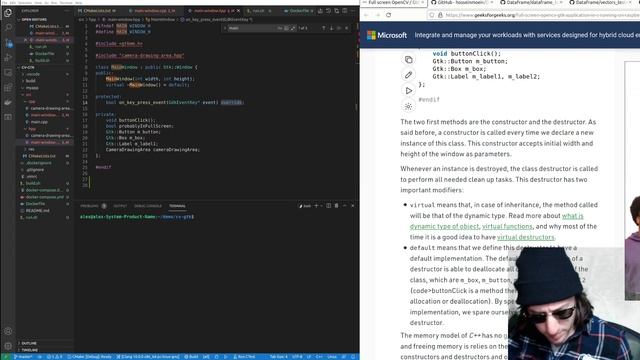Expand the build folder in explorer
The width and height of the screenshot is (640, 360).
[x=31, y=81]
